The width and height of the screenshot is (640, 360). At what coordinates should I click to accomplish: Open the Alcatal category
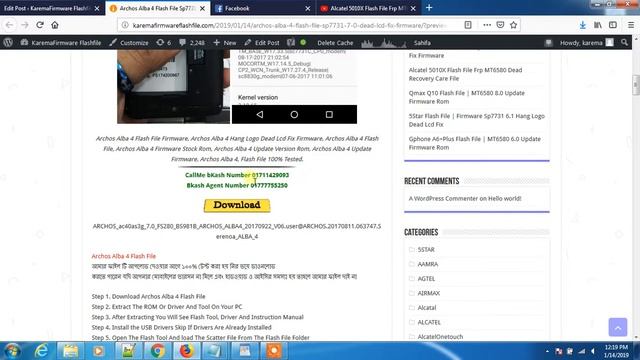tap(427, 307)
